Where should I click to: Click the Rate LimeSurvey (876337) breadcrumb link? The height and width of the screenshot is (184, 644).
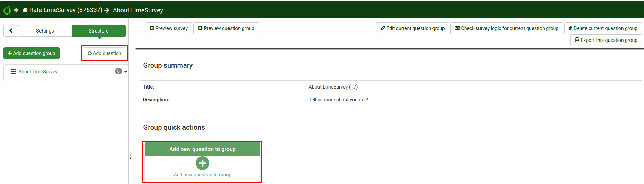(x=66, y=10)
